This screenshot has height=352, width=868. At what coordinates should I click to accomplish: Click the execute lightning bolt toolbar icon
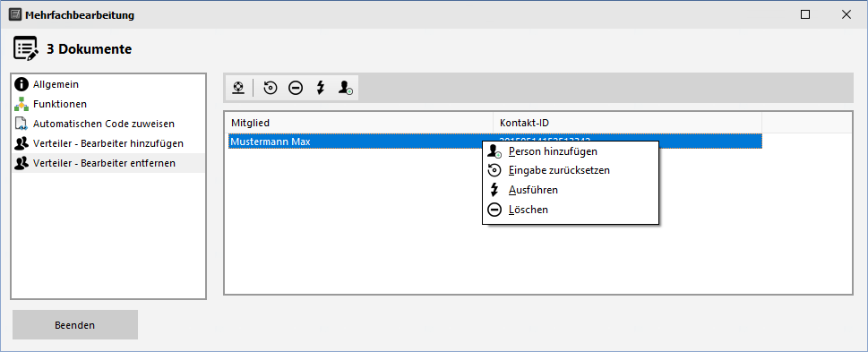(x=320, y=88)
